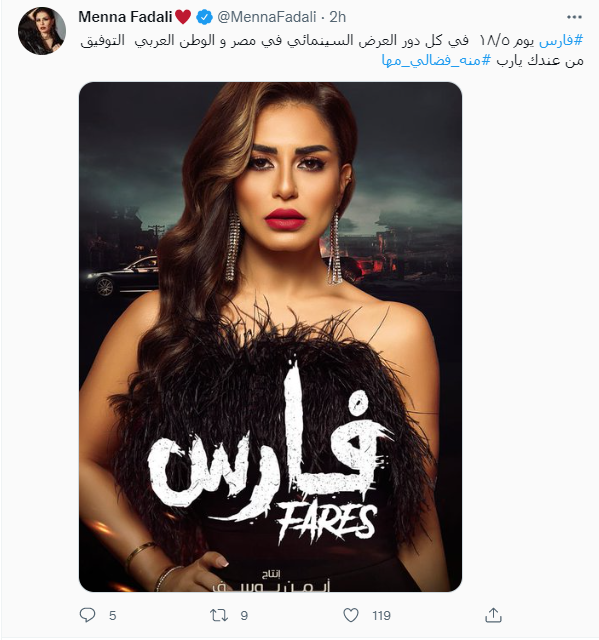Screen dimensions: 599x640
Task: Click the blue verified badge
Action: [x=204, y=17]
